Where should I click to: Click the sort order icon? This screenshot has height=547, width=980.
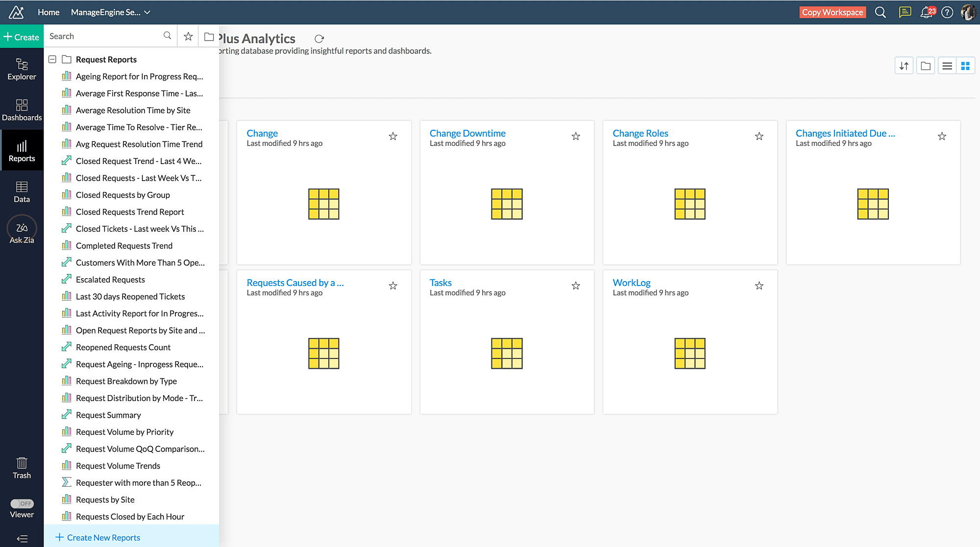(x=904, y=66)
